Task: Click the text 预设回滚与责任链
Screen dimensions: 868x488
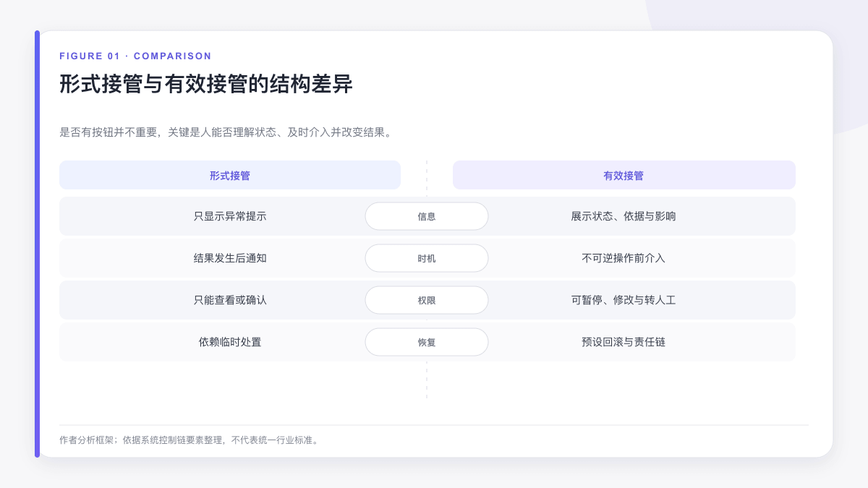Action: click(x=624, y=342)
